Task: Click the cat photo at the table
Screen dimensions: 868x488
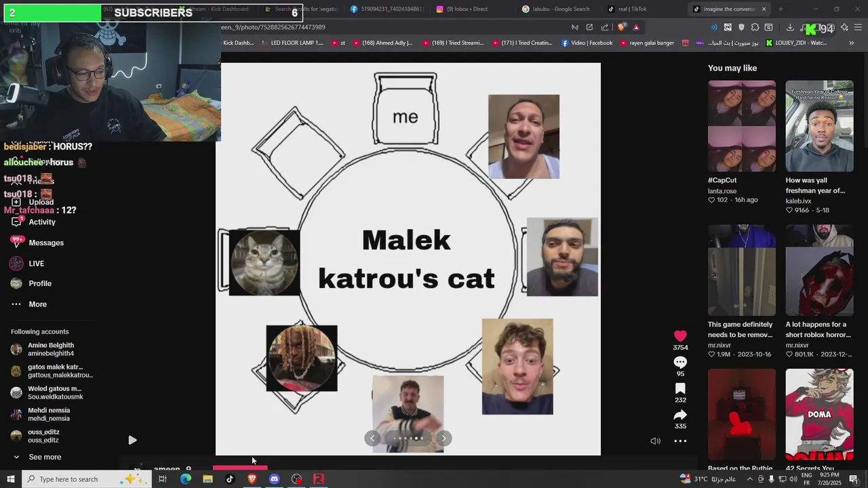Action: [264, 262]
